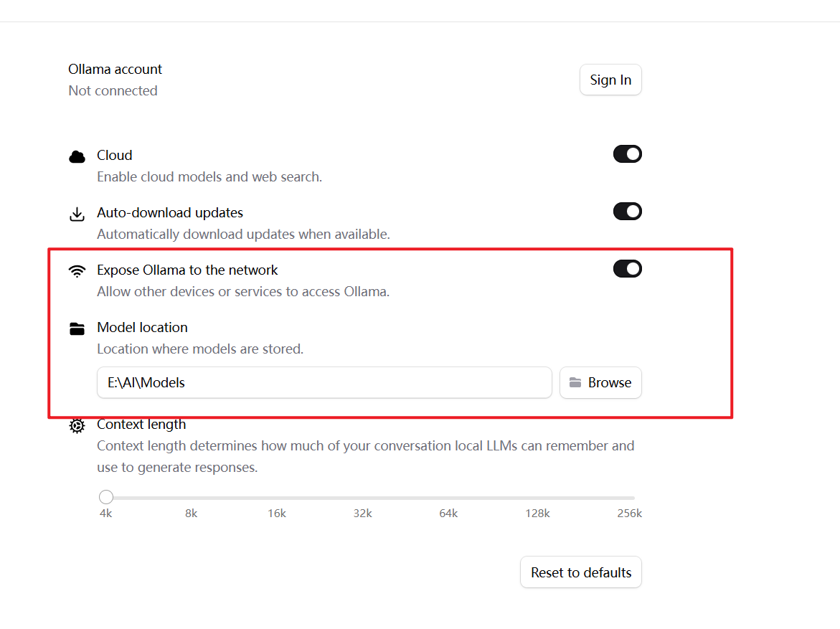Screen dimensions: 840x629
Task: Sign in to Ollama account
Action: tap(610, 80)
